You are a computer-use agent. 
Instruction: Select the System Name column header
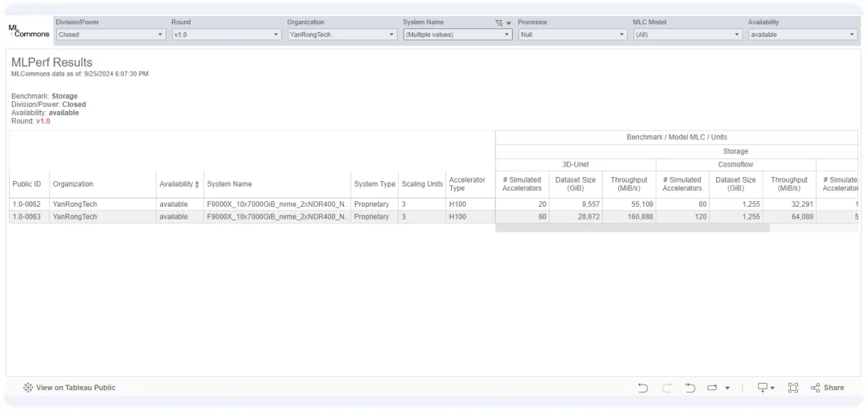tap(229, 184)
